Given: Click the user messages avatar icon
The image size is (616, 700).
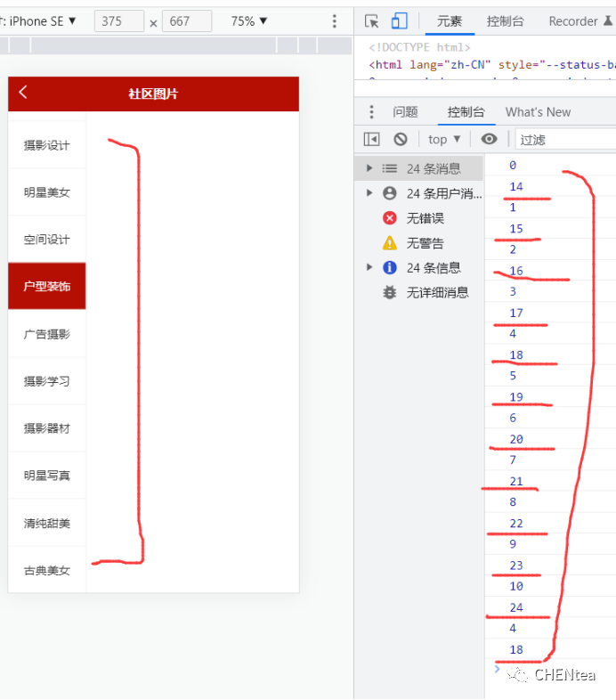Looking at the screenshot, I should pyautogui.click(x=390, y=193).
